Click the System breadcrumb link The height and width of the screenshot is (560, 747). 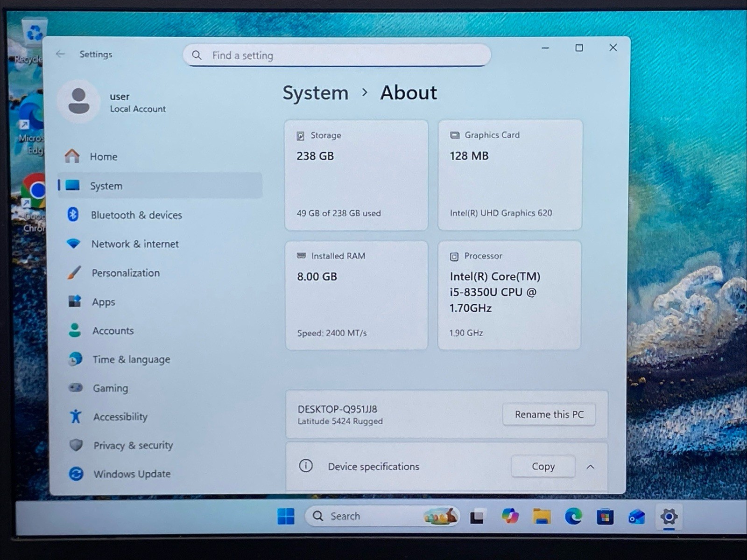point(316,93)
